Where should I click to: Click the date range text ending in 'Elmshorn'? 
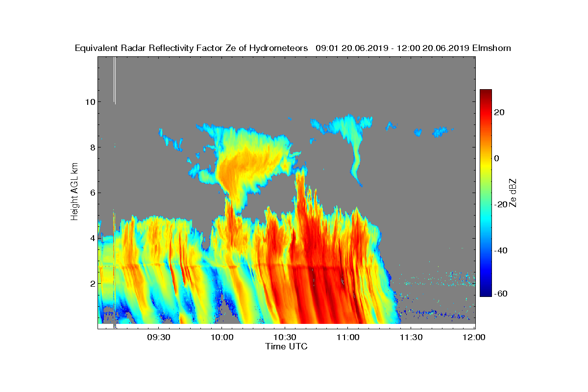(x=414, y=48)
